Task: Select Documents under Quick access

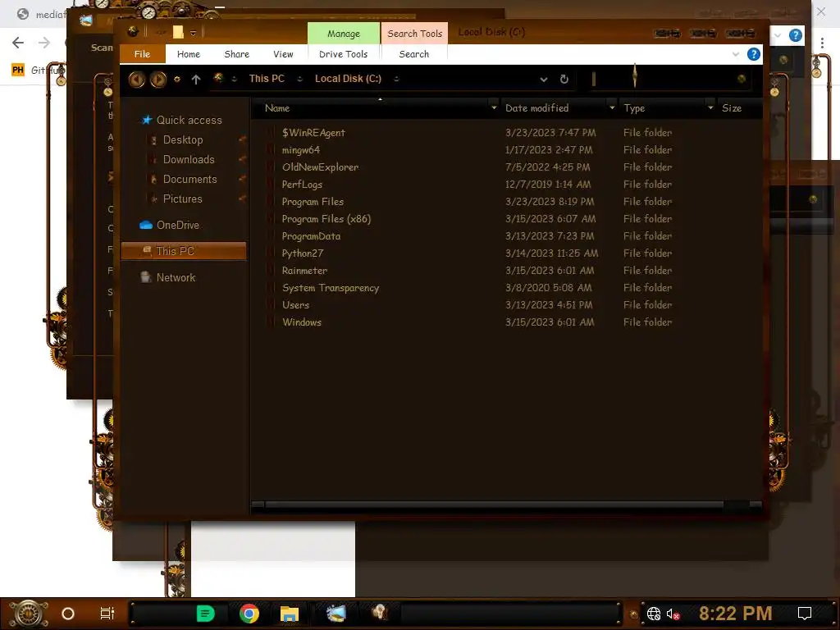Action: (189, 180)
